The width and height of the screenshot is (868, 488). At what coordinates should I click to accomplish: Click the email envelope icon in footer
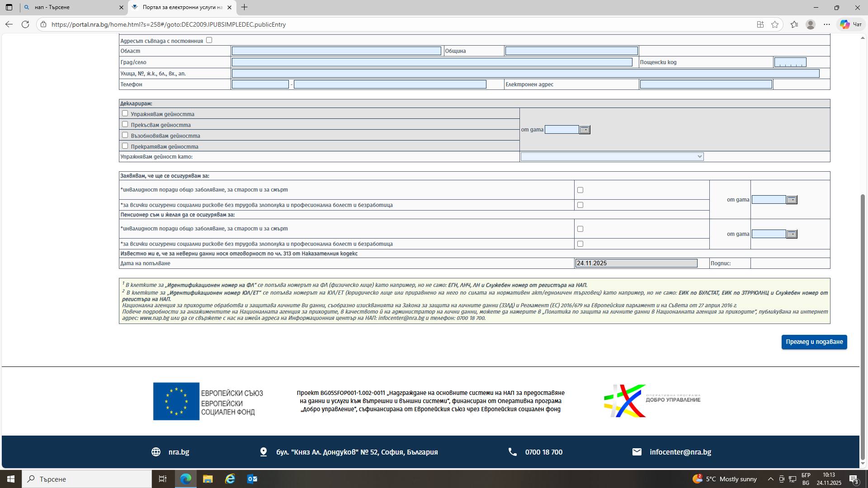[x=637, y=452]
